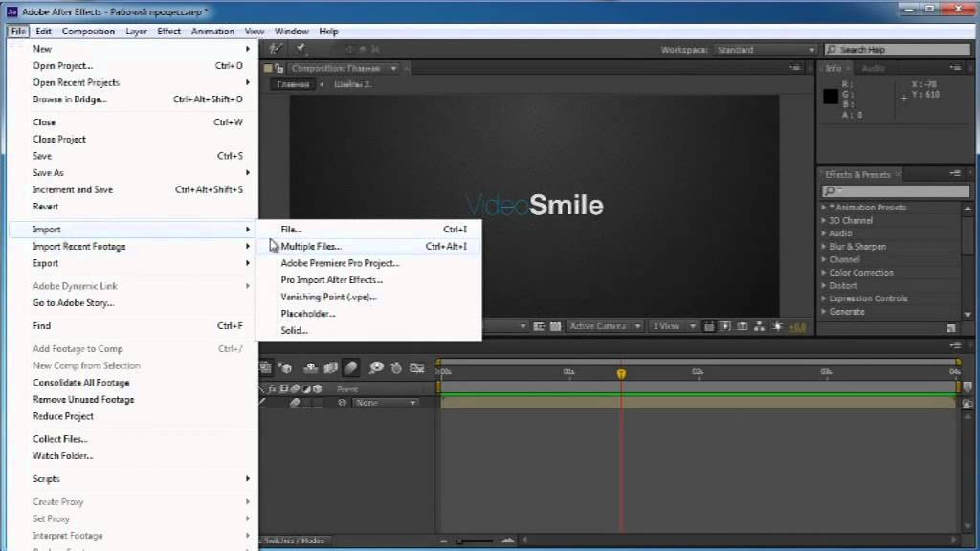Click the Effects & Presets search field
The height and width of the screenshot is (551, 980).
[896, 190]
